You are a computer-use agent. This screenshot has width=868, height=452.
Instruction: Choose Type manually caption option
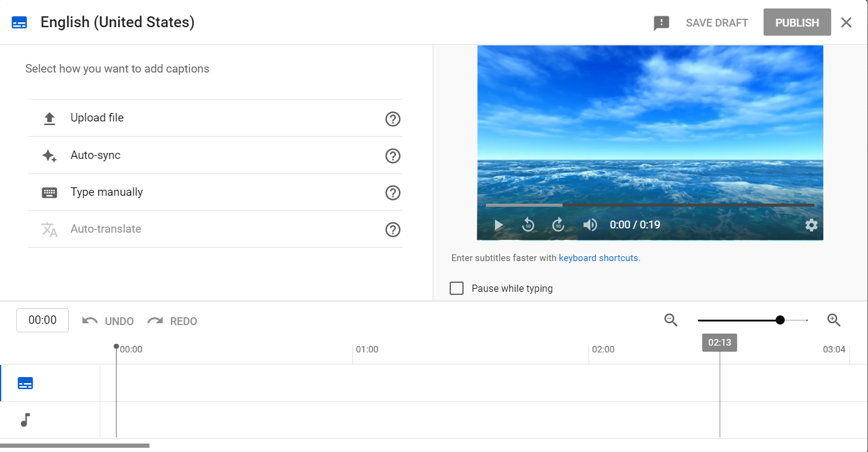(x=215, y=192)
